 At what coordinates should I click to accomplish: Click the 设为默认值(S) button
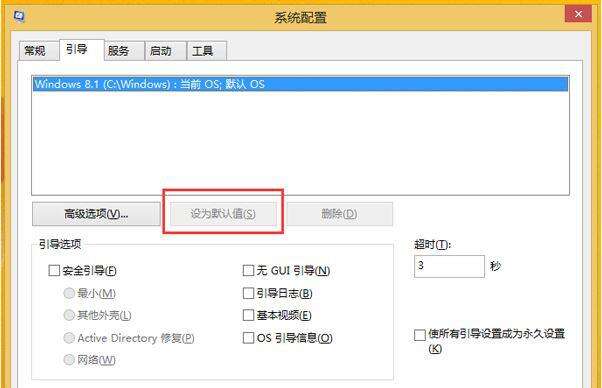(223, 214)
